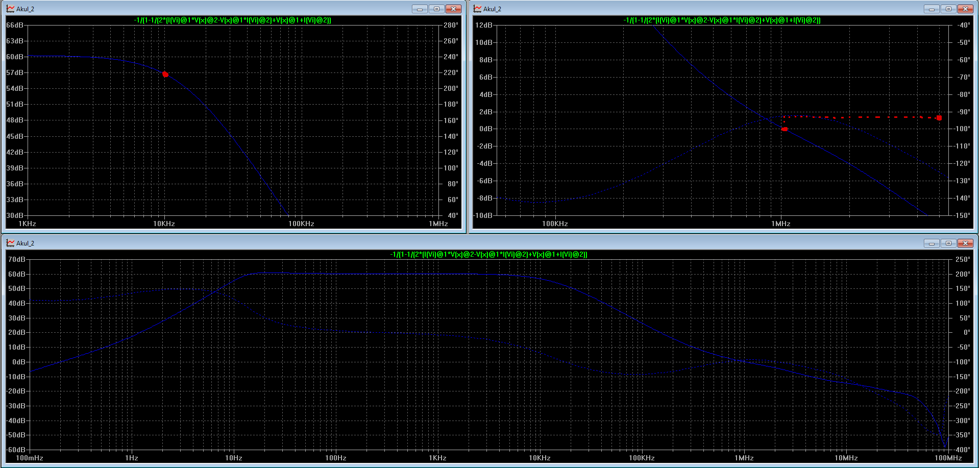Click the 1MHz frequency label in the upper-left plot
Image resolution: width=980 pixels, height=468 pixels.
[438, 224]
